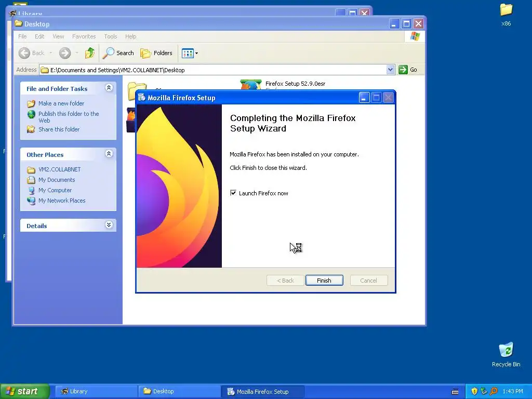
Task: Open the address bar dropdown arrow
Action: pyautogui.click(x=390, y=70)
